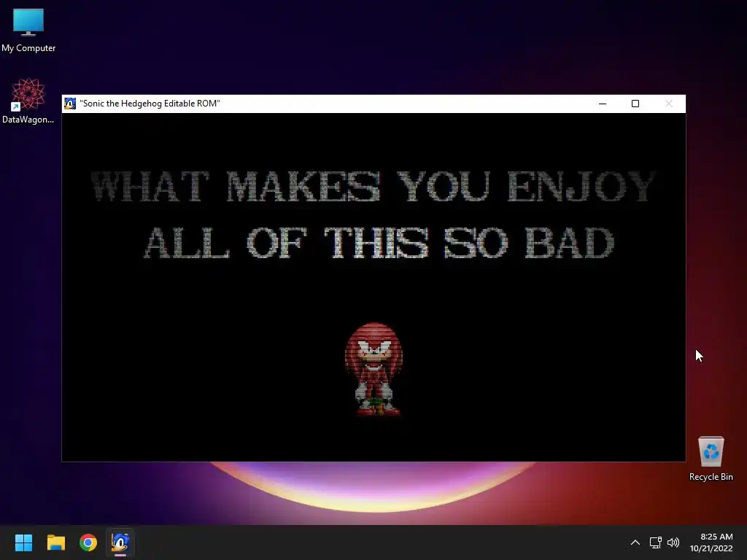Open the 8:25 AM clock and date
747x560 pixels.
711,542
